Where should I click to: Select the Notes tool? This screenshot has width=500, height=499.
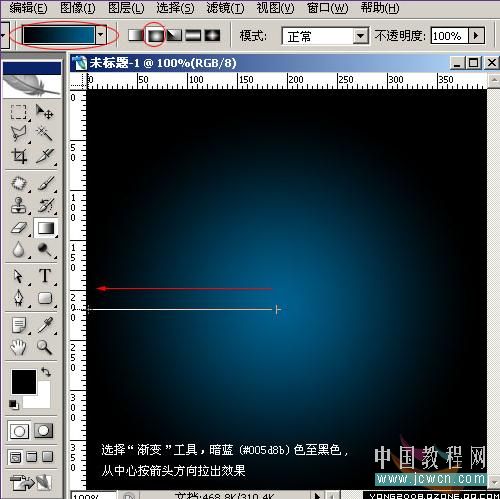[x=18, y=325]
